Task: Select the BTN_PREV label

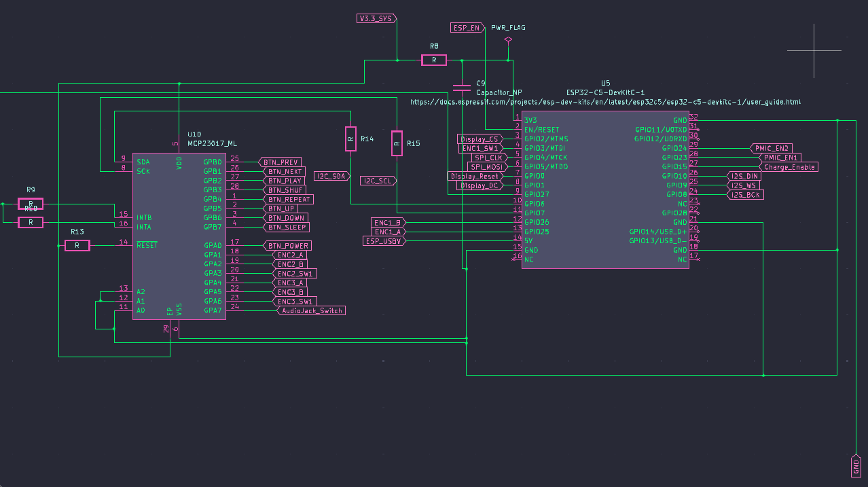Action: pos(279,162)
